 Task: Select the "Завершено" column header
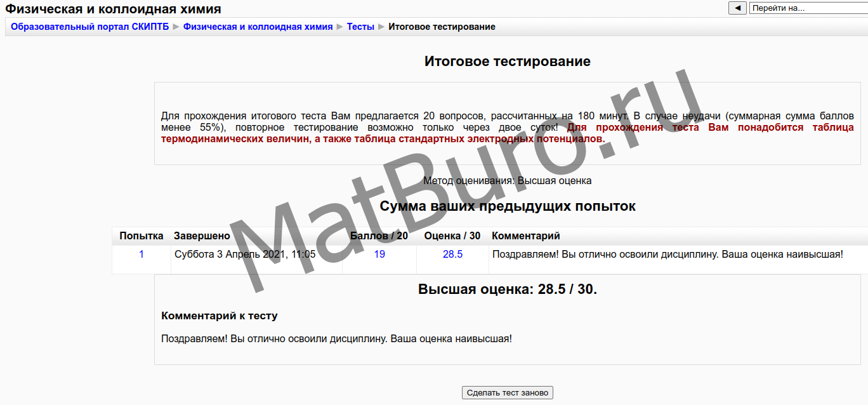(x=202, y=236)
